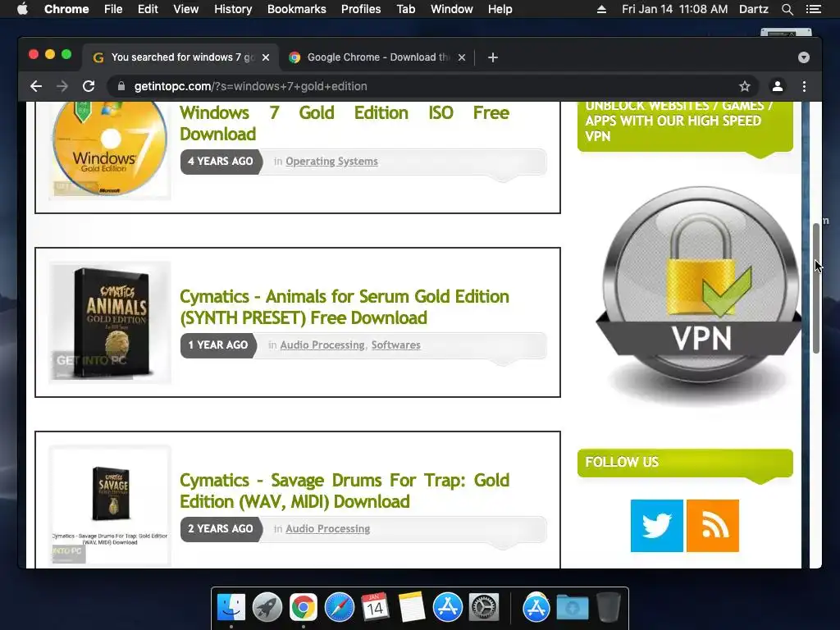The height and width of the screenshot is (630, 840).
Task: Open the Tab menu
Action: point(406,9)
